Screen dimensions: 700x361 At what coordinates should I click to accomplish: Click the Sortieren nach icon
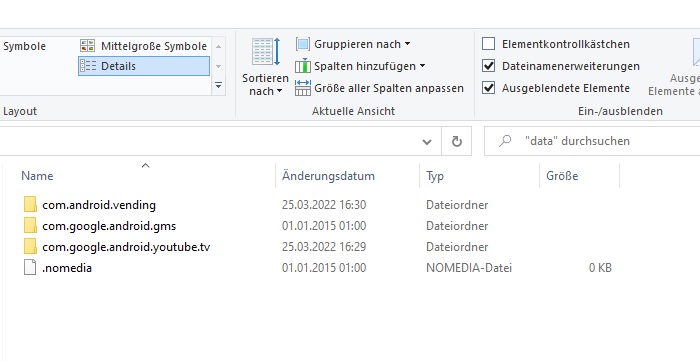click(266, 52)
